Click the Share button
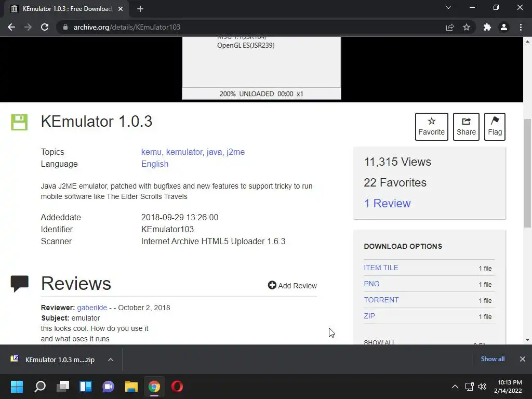Screen dimensions: 532x399 (x=466, y=127)
